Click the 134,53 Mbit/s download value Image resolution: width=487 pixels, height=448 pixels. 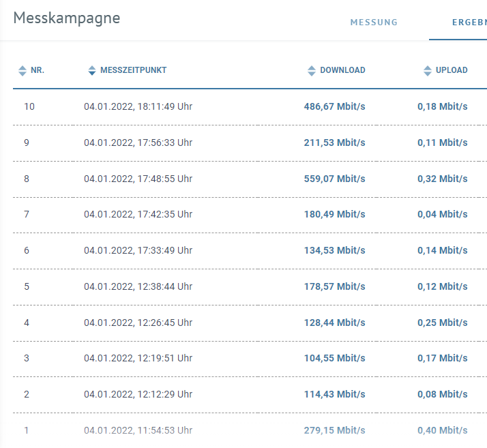(334, 250)
